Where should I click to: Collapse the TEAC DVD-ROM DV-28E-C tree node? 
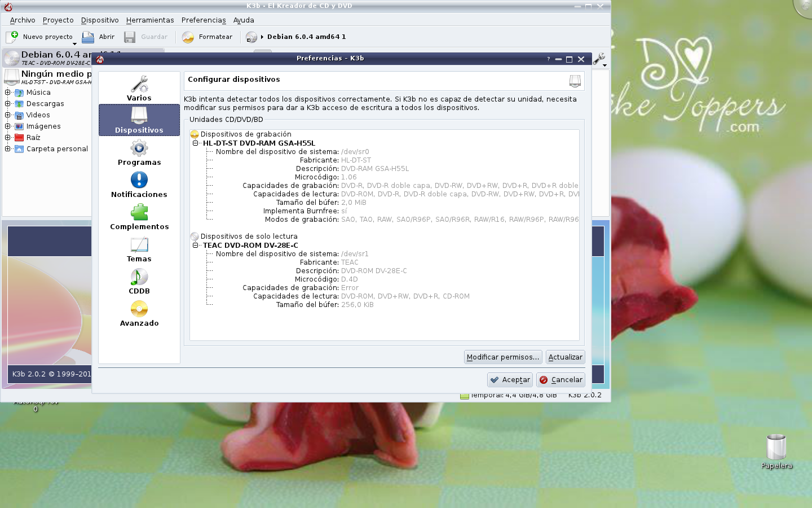[196, 246]
